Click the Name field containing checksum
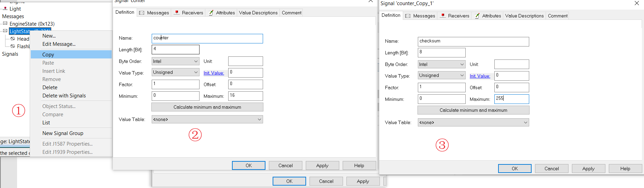The height and width of the screenshot is (188, 644). tap(474, 41)
